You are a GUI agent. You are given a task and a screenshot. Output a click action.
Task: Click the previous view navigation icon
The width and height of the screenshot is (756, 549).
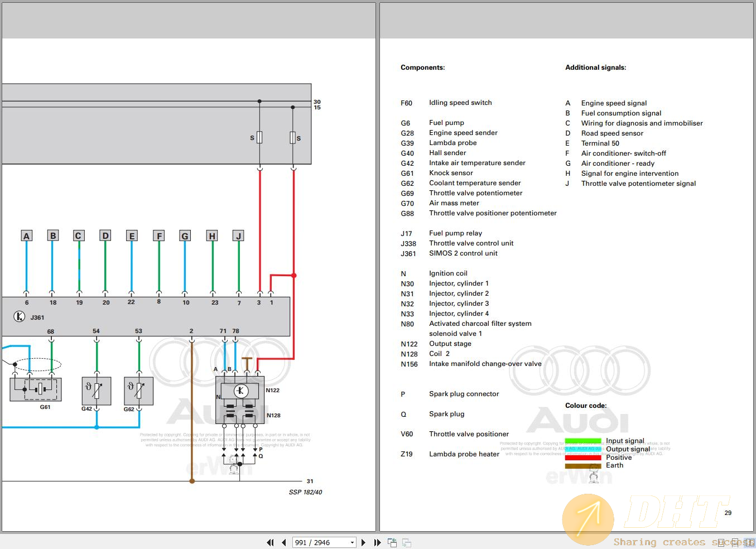tap(392, 542)
